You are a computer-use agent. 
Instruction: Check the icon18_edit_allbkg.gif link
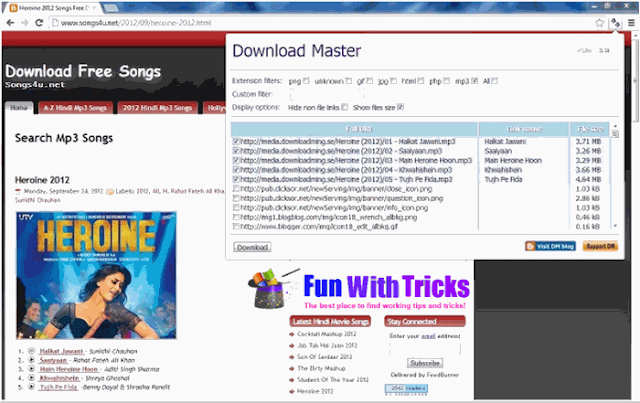[236, 226]
